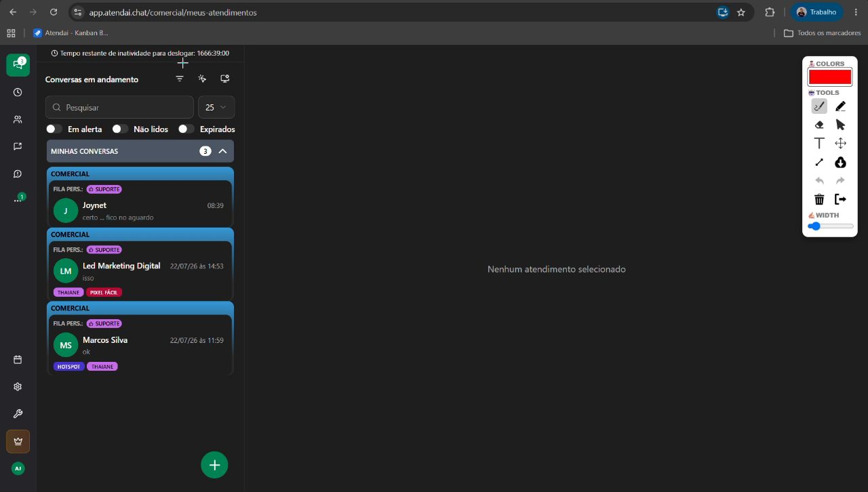Click the chat alert bubble icon in the sidebar
Screen dimensions: 868x492
pos(18,173)
